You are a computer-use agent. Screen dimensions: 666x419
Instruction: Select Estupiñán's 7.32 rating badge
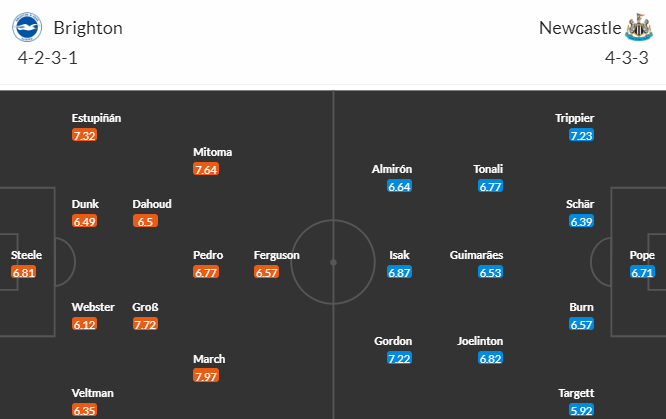[x=85, y=135]
